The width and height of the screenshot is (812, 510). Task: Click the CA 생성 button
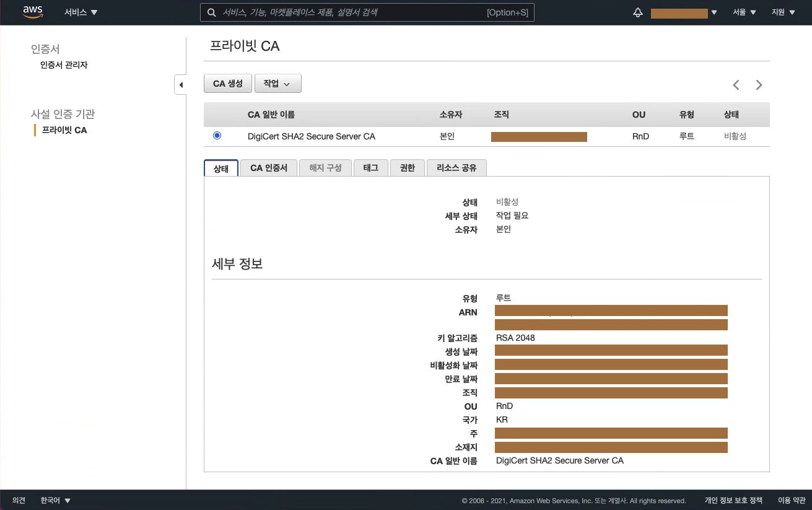[x=228, y=84]
